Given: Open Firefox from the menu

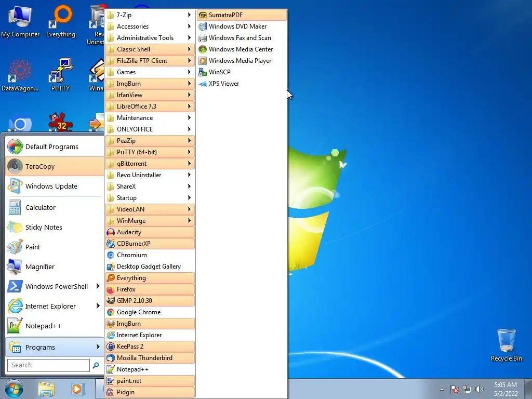Looking at the screenshot, I should [x=150, y=289].
